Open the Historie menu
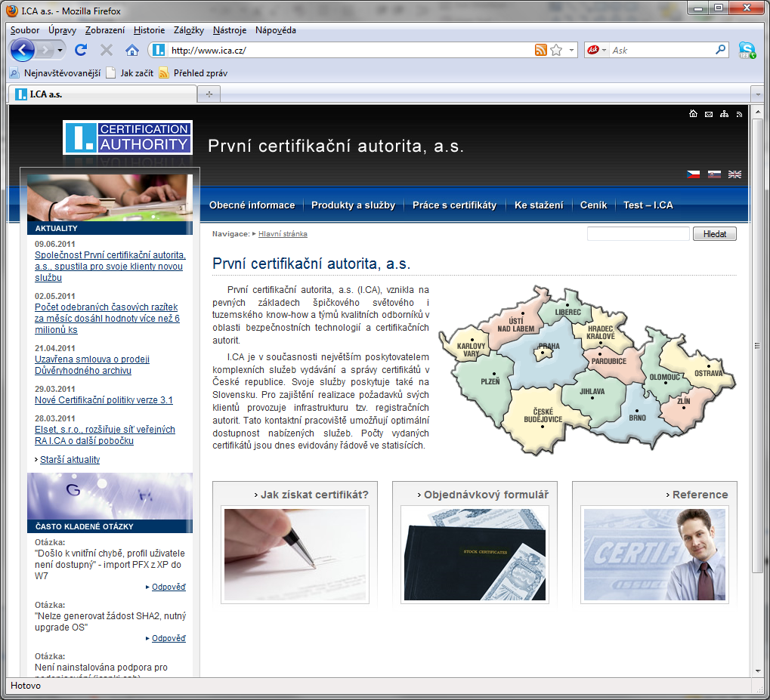The image size is (770, 700). 150,30
